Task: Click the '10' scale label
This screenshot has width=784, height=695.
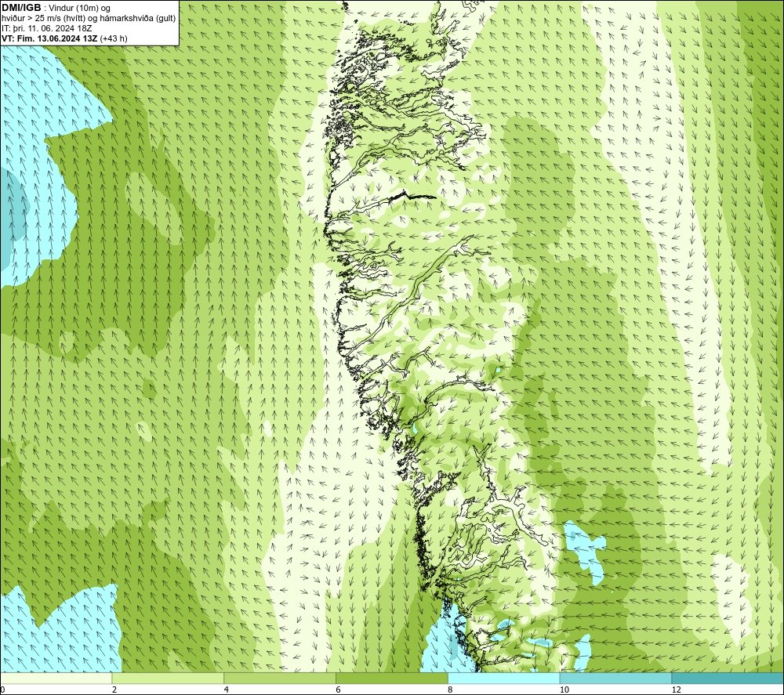Action: (x=564, y=690)
